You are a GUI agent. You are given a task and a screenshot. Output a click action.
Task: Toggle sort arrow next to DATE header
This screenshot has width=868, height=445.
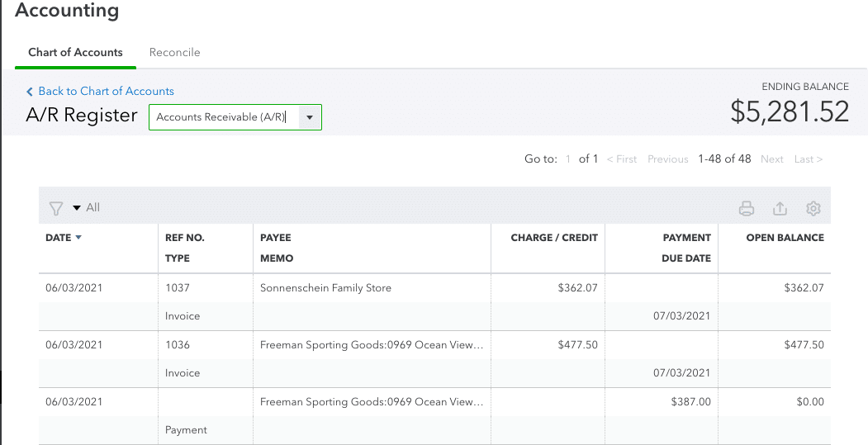pyautogui.click(x=78, y=238)
